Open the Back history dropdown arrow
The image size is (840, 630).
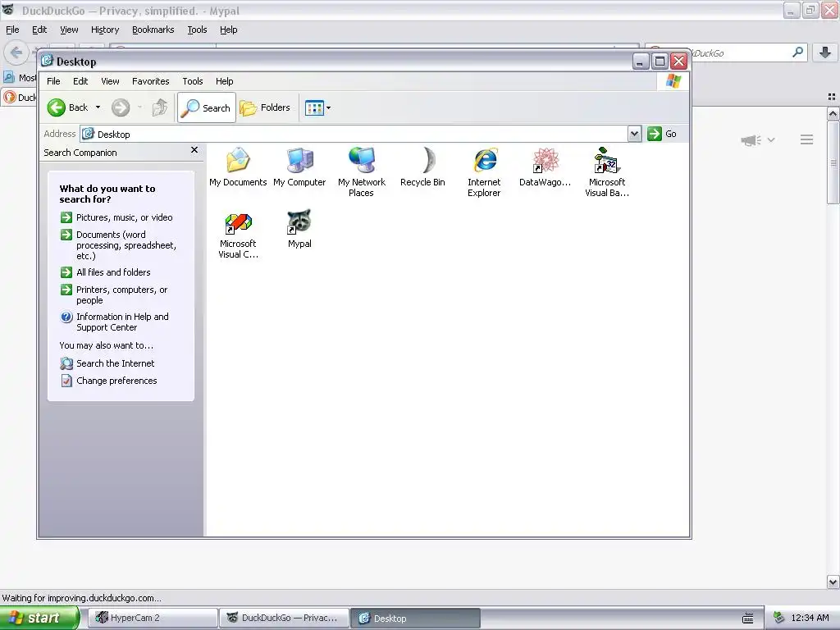(98, 107)
